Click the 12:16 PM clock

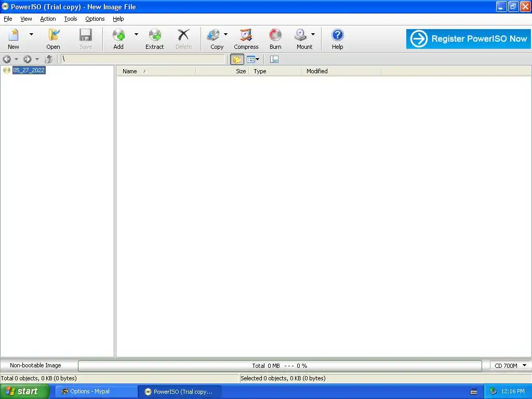[513, 392]
